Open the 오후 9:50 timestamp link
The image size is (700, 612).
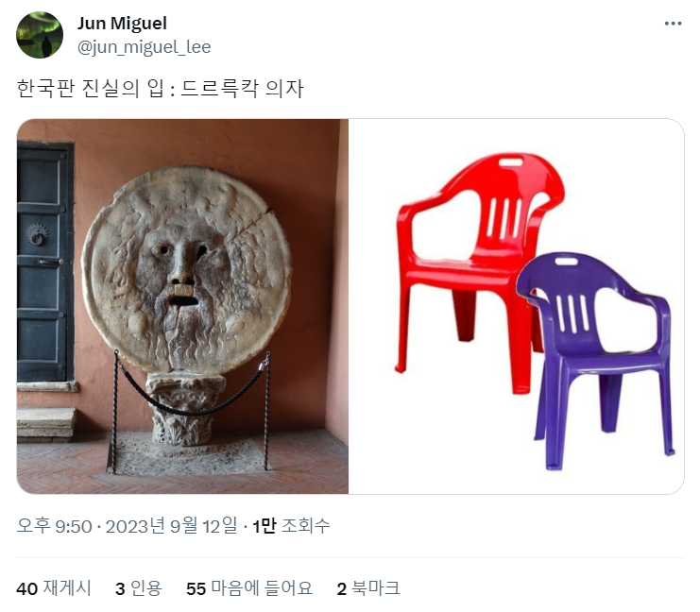point(54,526)
